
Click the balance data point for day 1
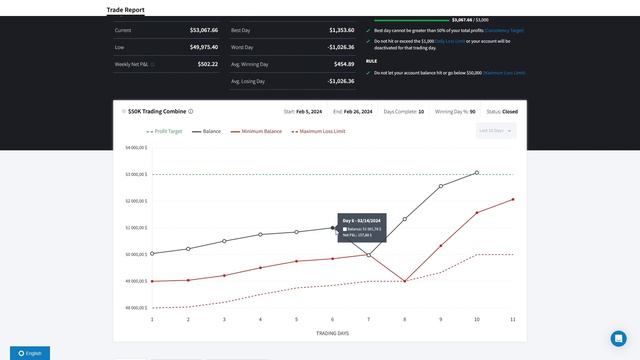(152, 254)
